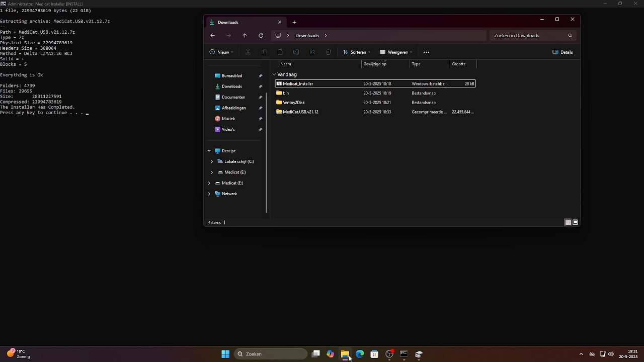
Task: Expand the Netwerk node
Action: point(209,194)
